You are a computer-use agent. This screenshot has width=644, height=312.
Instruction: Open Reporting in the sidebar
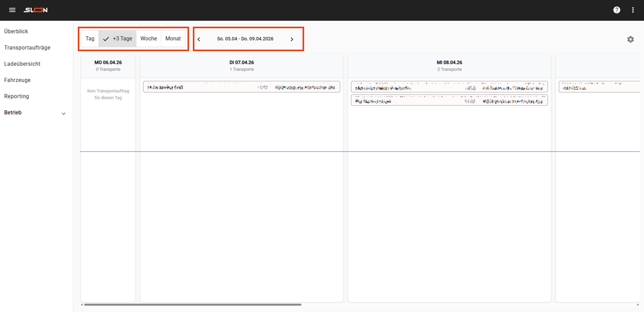[17, 97]
